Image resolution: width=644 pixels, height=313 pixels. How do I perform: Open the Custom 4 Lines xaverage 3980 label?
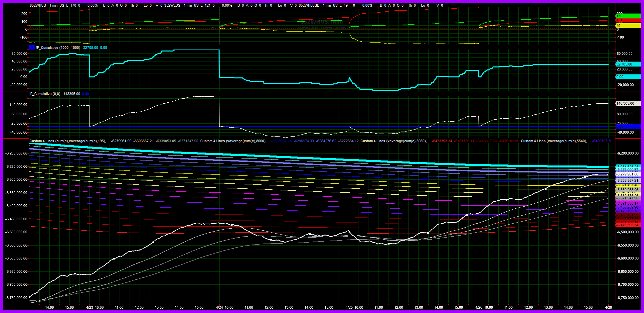click(x=395, y=141)
